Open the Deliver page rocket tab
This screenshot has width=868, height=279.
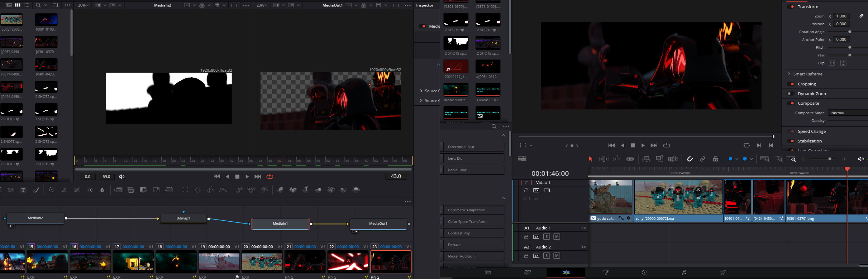(723, 272)
